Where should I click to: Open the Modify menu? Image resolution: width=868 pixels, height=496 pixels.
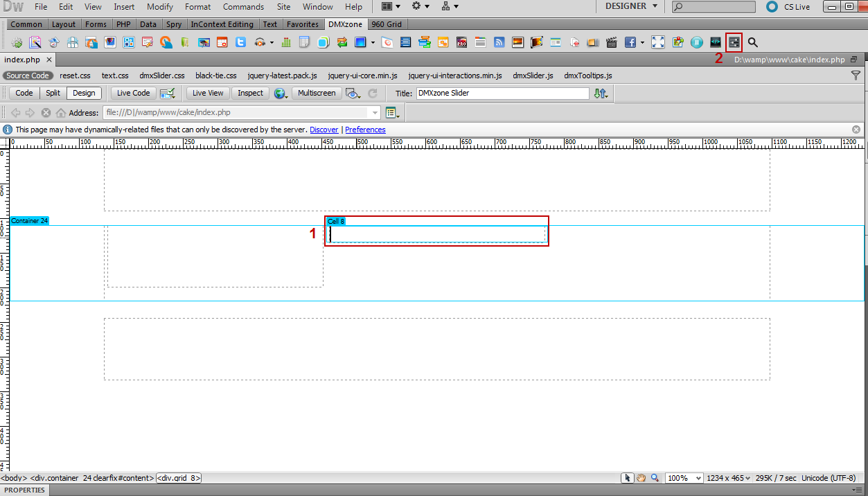[x=160, y=7]
